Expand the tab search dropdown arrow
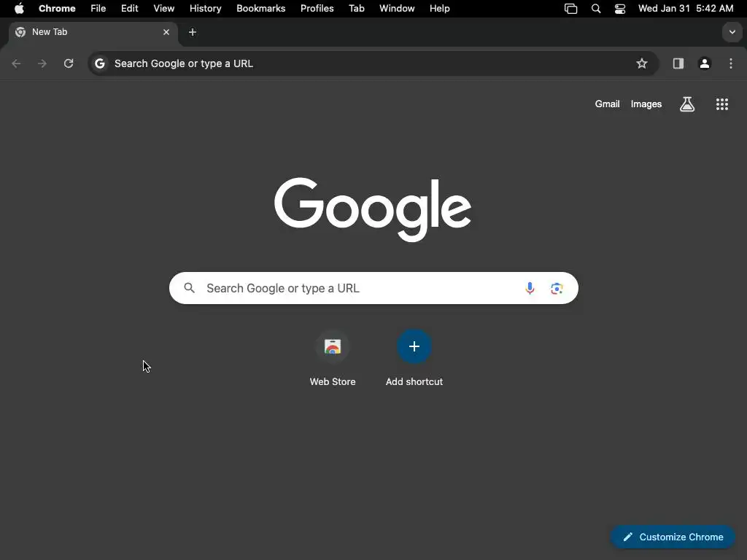 (x=732, y=32)
